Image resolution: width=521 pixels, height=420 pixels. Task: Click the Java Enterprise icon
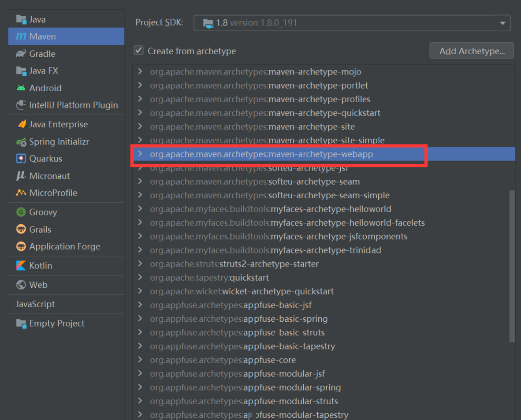(x=21, y=124)
